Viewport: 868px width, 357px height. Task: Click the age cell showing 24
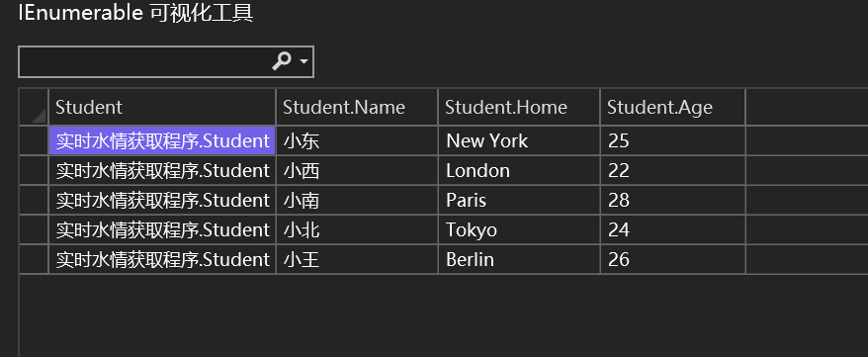click(673, 229)
